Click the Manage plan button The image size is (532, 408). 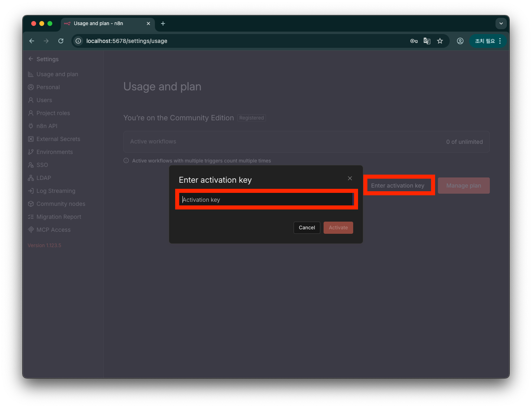[x=464, y=186]
